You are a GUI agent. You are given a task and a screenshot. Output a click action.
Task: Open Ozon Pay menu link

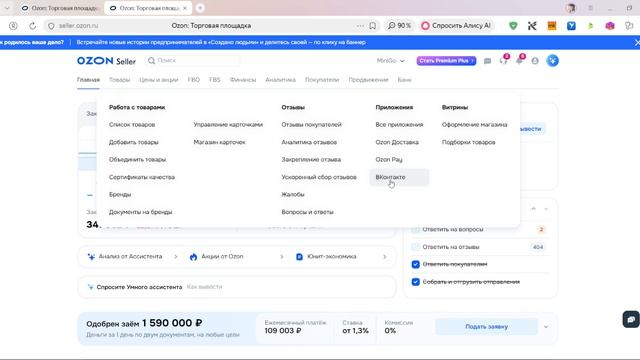point(389,160)
